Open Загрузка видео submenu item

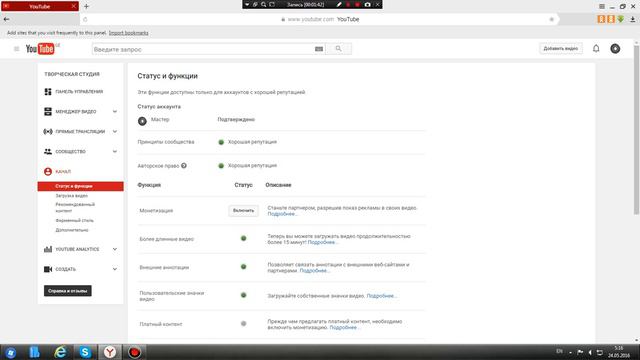tap(71, 196)
